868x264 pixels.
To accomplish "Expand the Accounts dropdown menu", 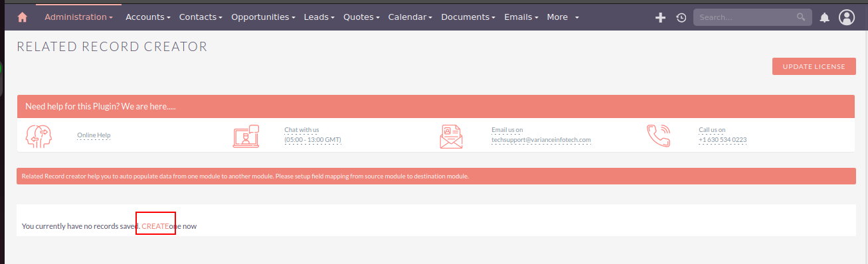I will click(148, 17).
